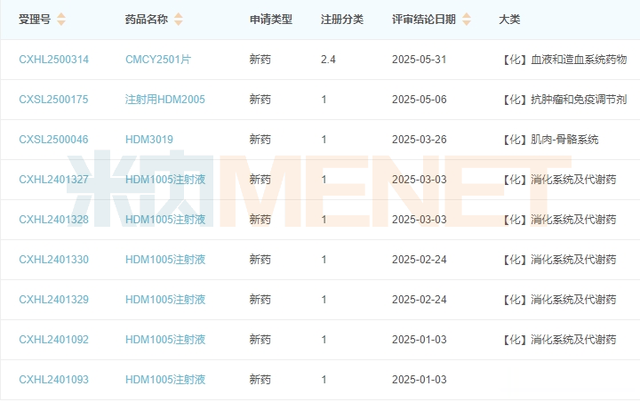Select the date 2025-05-31
The width and height of the screenshot is (640, 402).
(419, 60)
